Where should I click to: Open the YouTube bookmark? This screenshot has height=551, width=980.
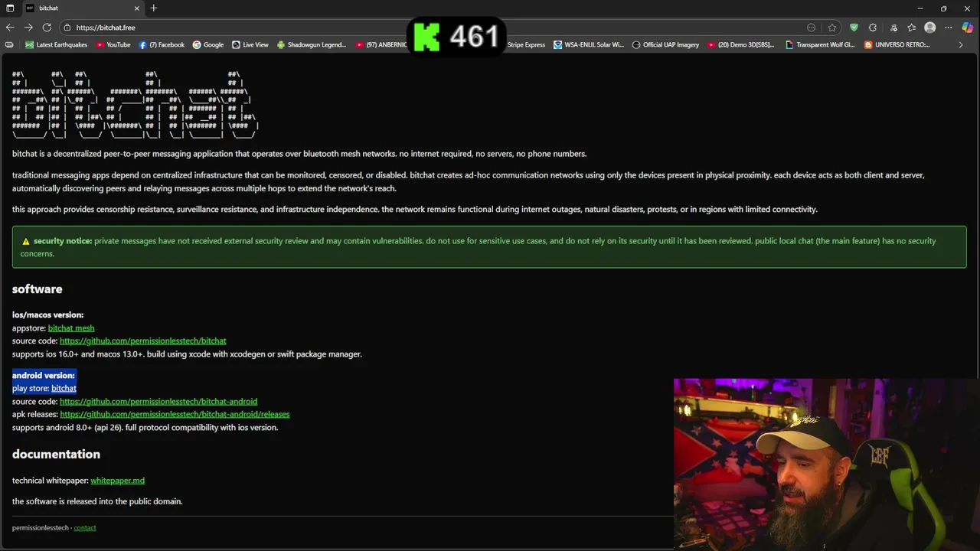click(113, 44)
